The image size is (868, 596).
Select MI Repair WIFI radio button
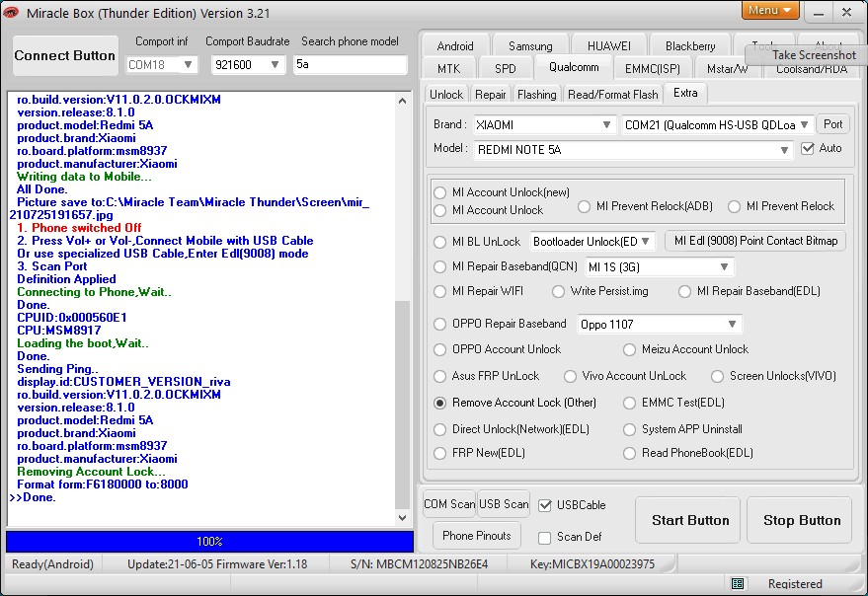coord(440,292)
